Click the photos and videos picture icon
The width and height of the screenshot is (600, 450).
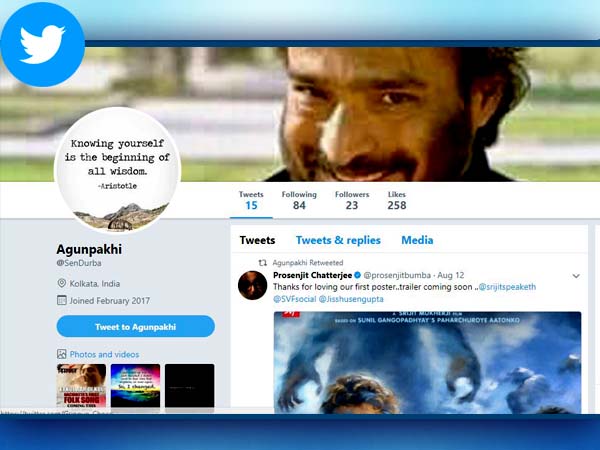click(61, 354)
